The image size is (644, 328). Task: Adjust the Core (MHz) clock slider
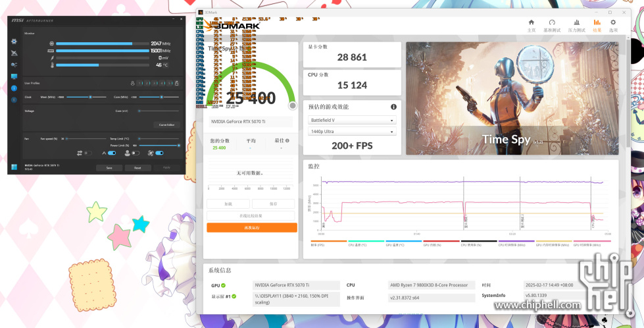click(x=159, y=97)
